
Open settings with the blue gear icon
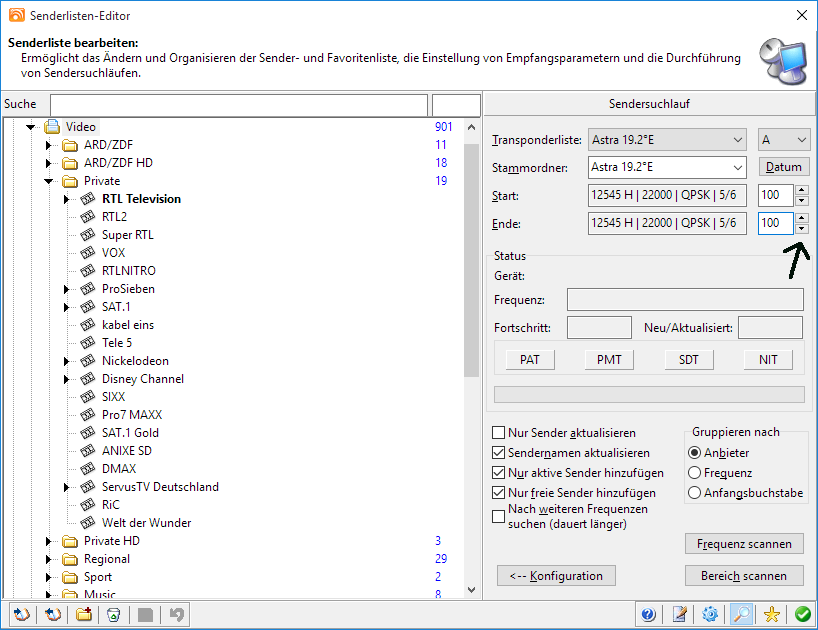click(x=710, y=614)
